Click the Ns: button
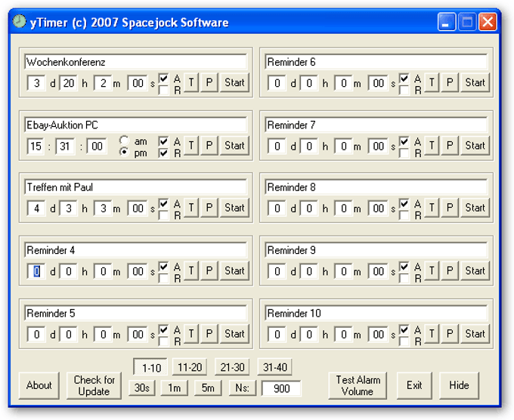 click(x=242, y=388)
